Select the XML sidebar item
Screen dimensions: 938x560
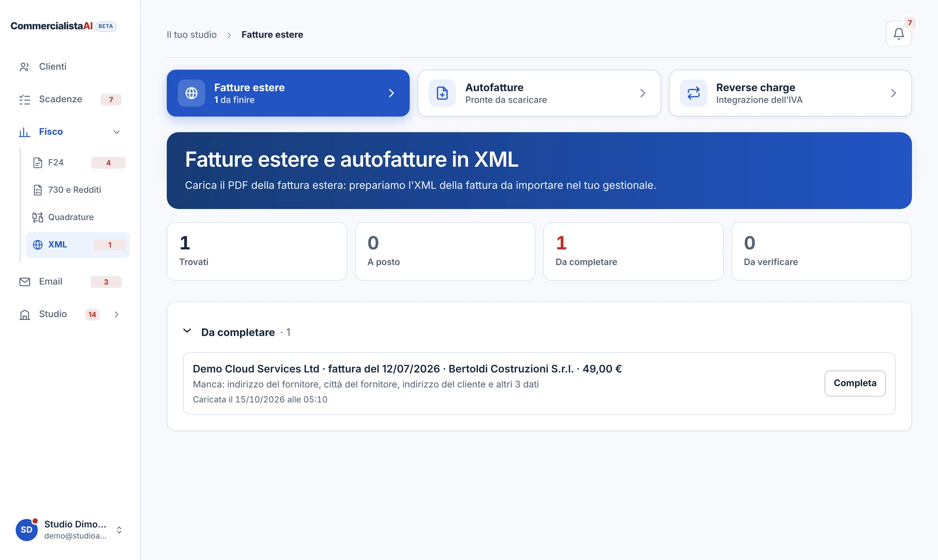coord(78,245)
